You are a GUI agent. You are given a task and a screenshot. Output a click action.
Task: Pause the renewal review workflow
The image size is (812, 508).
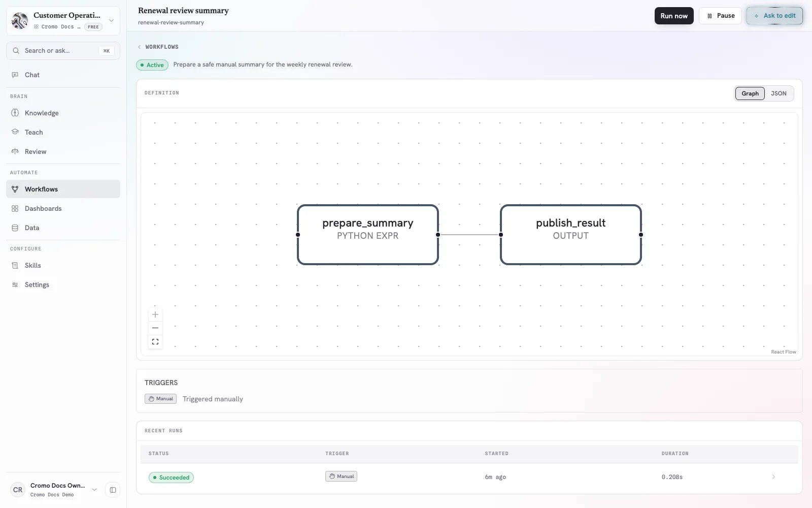tap(720, 16)
